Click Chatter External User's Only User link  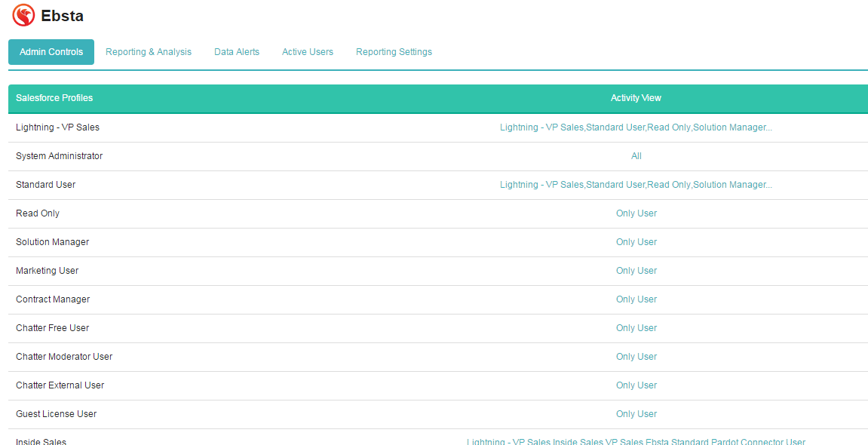point(636,385)
